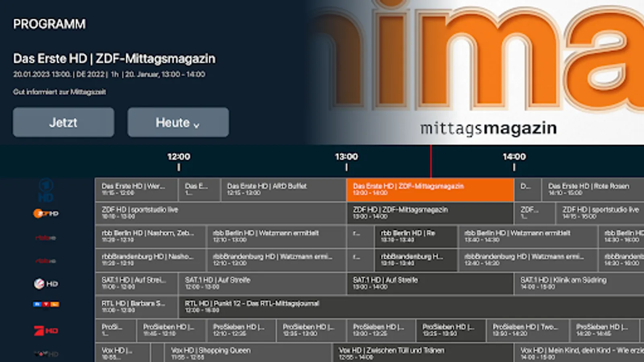Select the SAT.1 HD channel logo
Screen dimensions: 644x362
46,284
